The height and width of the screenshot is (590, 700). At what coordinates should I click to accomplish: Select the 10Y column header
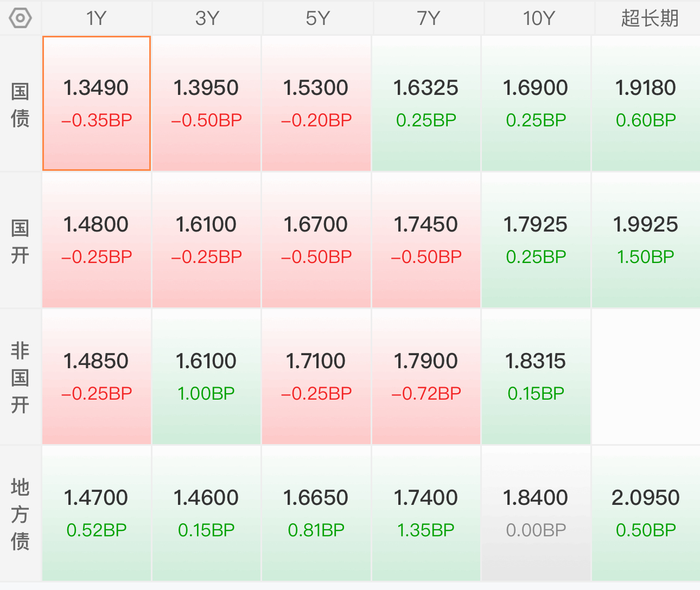(539, 18)
